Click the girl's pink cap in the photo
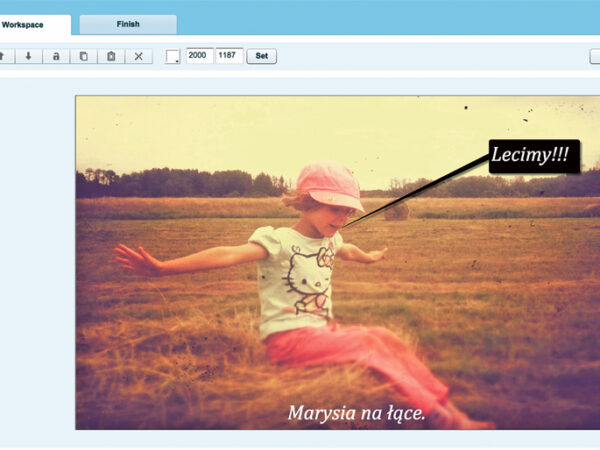Image resolution: width=600 pixels, height=450 pixels. click(x=330, y=185)
